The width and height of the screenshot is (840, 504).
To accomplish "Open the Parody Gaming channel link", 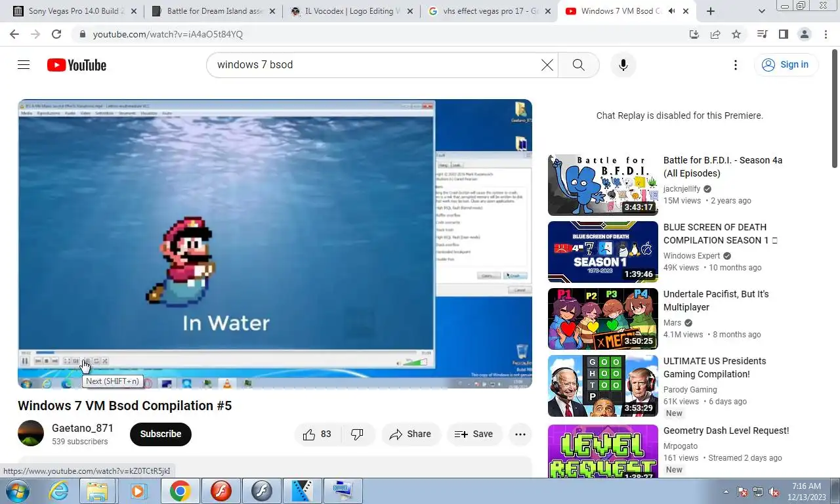I will pyautogui.click(x=690, y=390).
